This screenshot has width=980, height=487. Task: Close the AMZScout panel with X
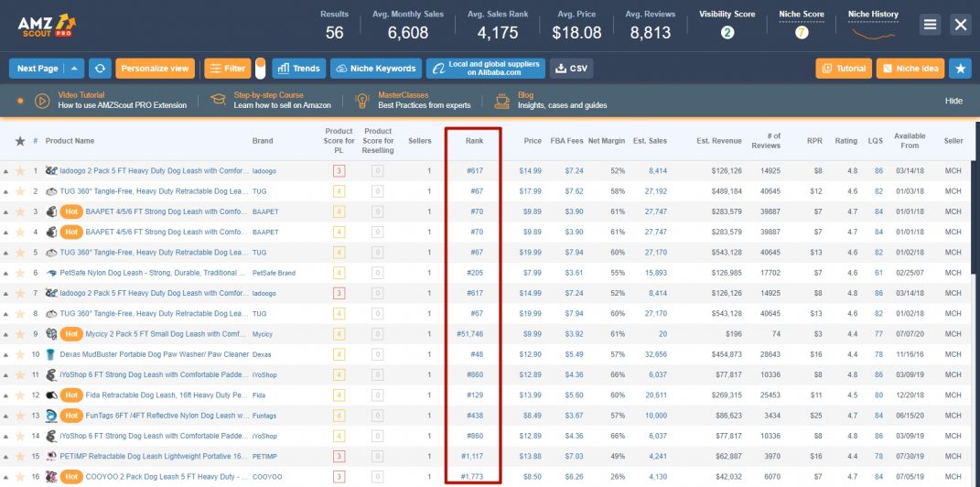click(960, 25)
